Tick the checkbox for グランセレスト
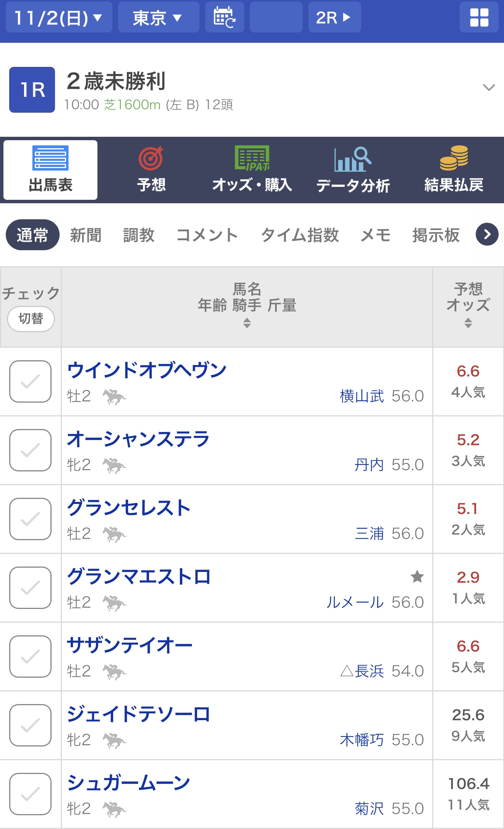Screen dimensions: 504x829 tap(31, 519)
